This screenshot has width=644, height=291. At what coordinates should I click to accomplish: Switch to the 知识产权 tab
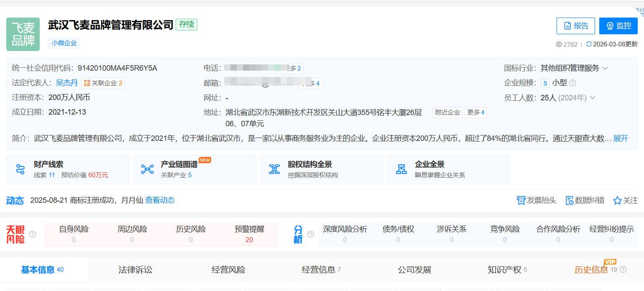504,270
